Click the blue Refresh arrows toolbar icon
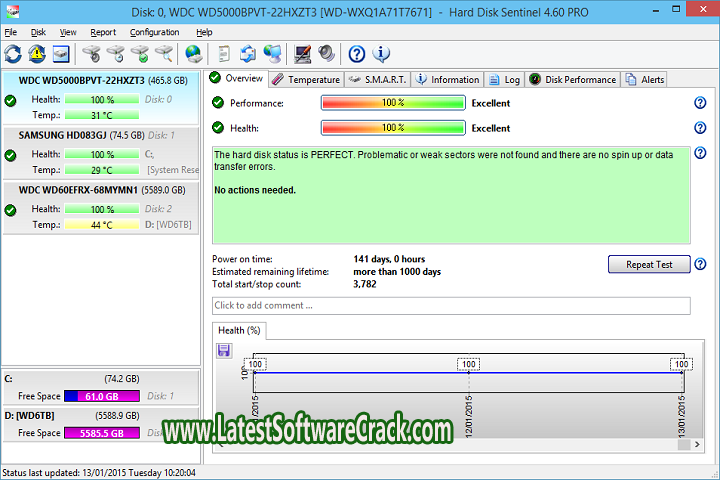 tap(13, 54)
